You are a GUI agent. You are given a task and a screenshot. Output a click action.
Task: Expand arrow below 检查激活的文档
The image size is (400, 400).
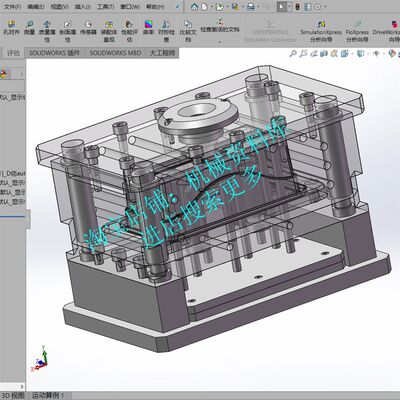[x=220, y=42]
